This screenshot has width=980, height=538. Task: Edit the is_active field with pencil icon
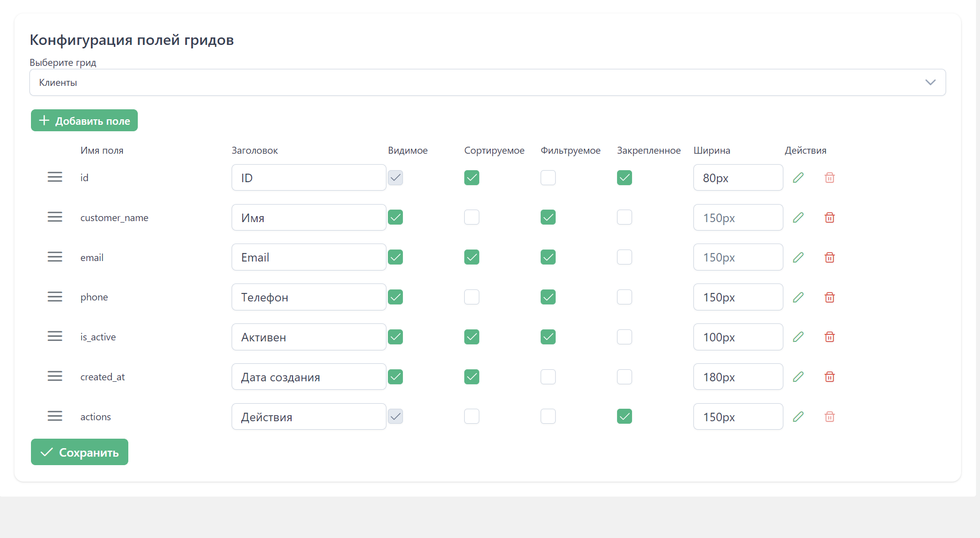point(798,337)
